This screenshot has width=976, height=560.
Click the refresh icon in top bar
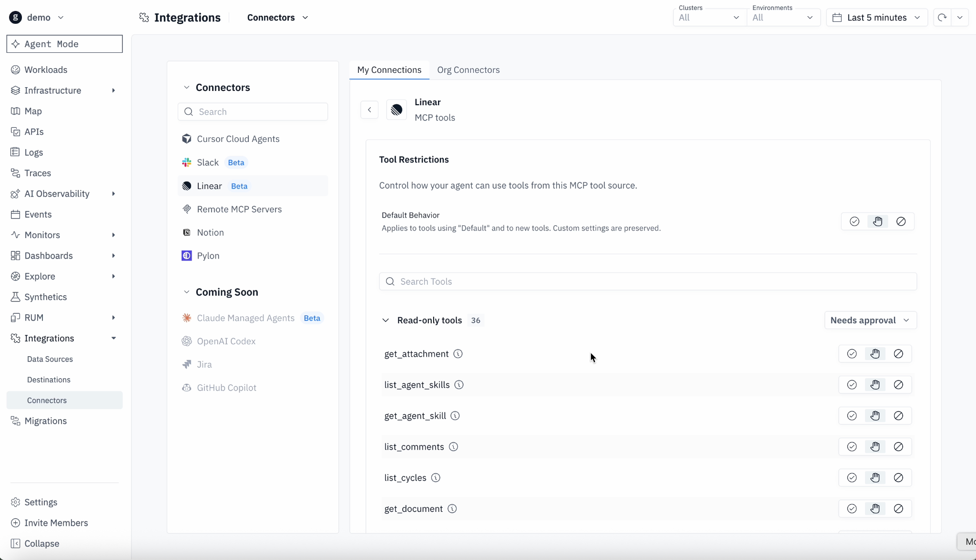(942, 18)
